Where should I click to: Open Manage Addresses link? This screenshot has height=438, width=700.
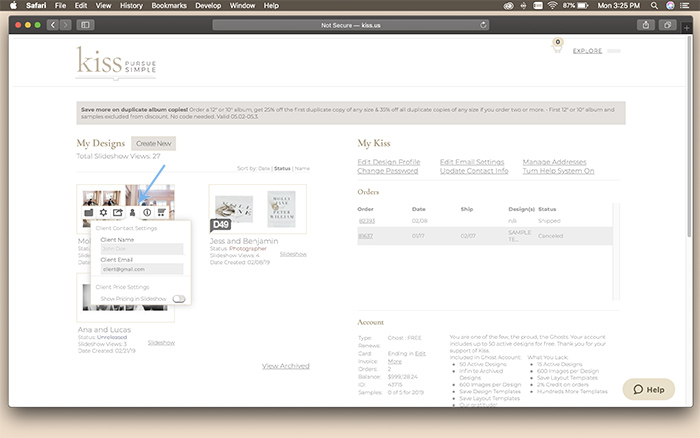(x=554, y=162)
